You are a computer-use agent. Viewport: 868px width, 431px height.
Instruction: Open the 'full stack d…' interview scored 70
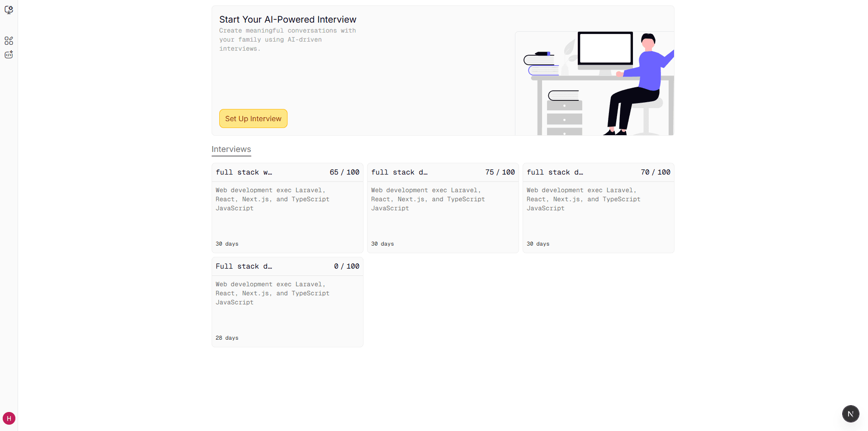(555, 172)
